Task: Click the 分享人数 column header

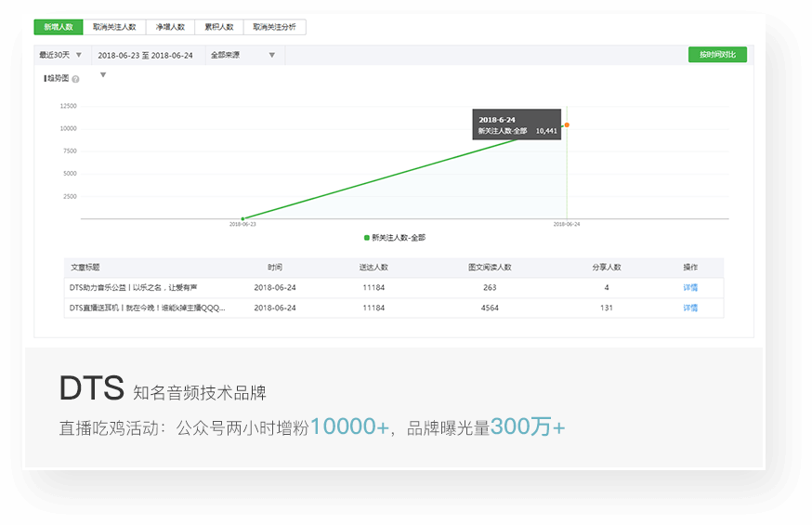Action: pyautogui.click(x=607, y=268)
